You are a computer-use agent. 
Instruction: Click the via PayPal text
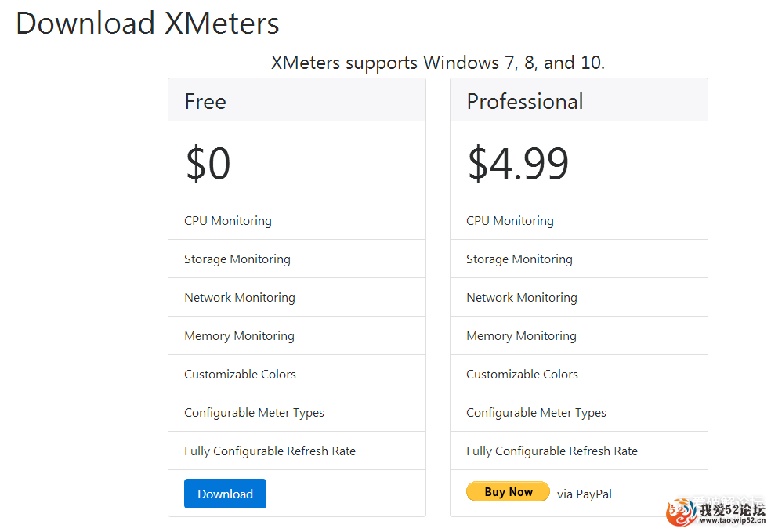pos(585,494)
